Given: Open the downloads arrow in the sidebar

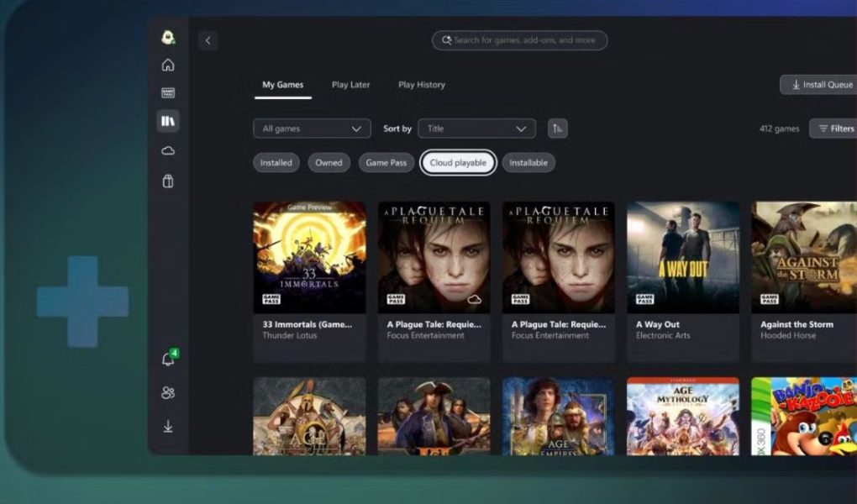Looking at the screenshot, I should pos(168,427).
